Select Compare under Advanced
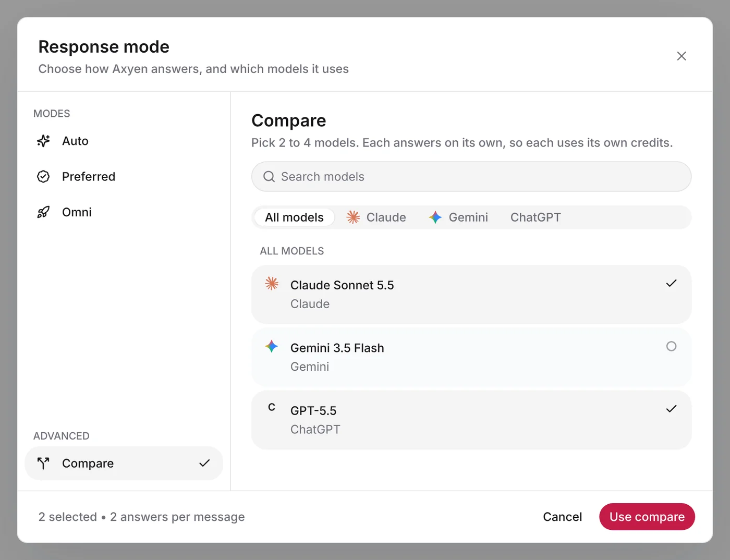The image size is (730, 560). point(124,463)
